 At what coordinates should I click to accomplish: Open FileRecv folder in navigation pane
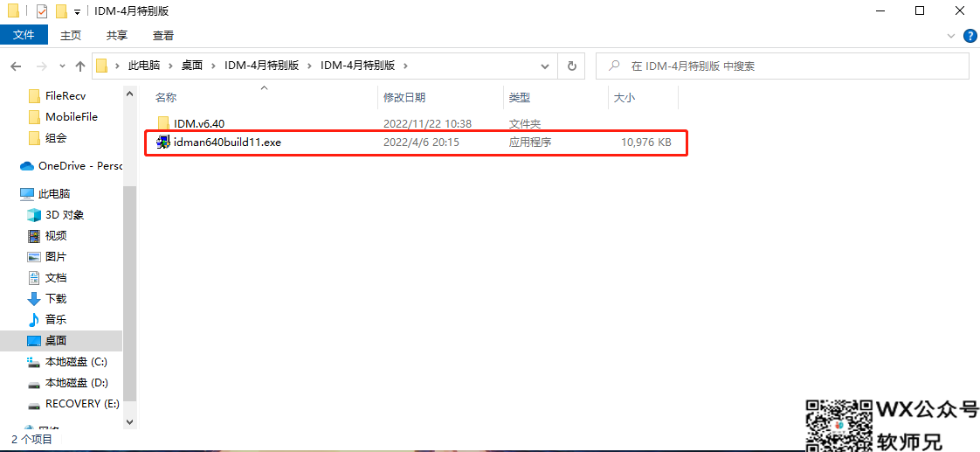[66, 96]
